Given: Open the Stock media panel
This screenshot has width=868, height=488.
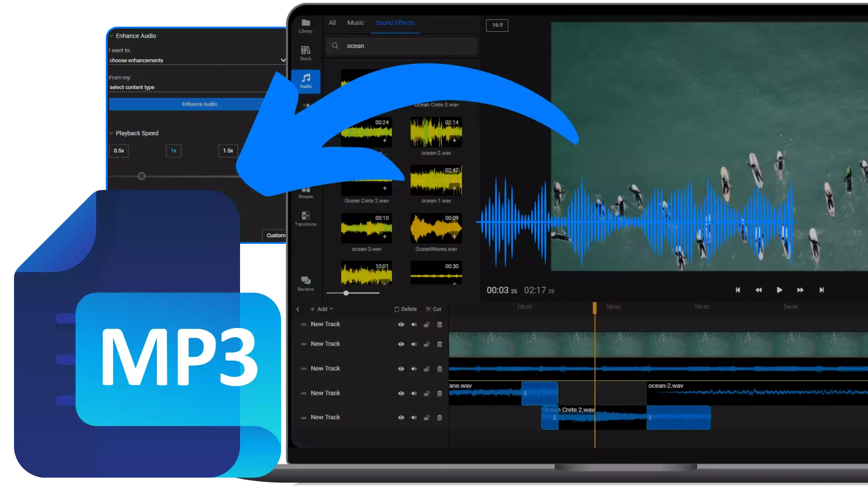Looking at the screenshot, I should [x=306, y=53].
